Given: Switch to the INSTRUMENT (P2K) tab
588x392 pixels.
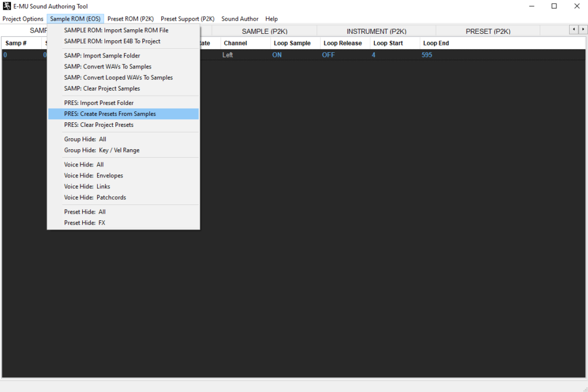Looking at the screenshot, I should [x=376, y=31].
